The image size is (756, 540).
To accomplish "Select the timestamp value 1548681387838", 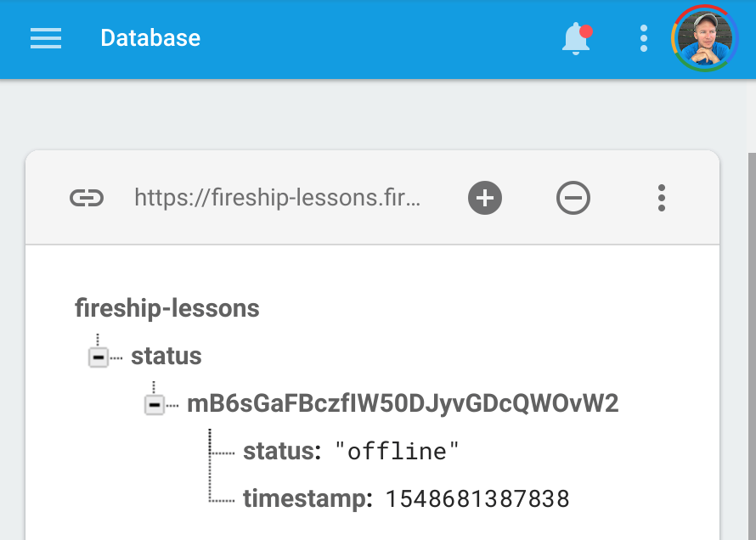I will (476, 499).
